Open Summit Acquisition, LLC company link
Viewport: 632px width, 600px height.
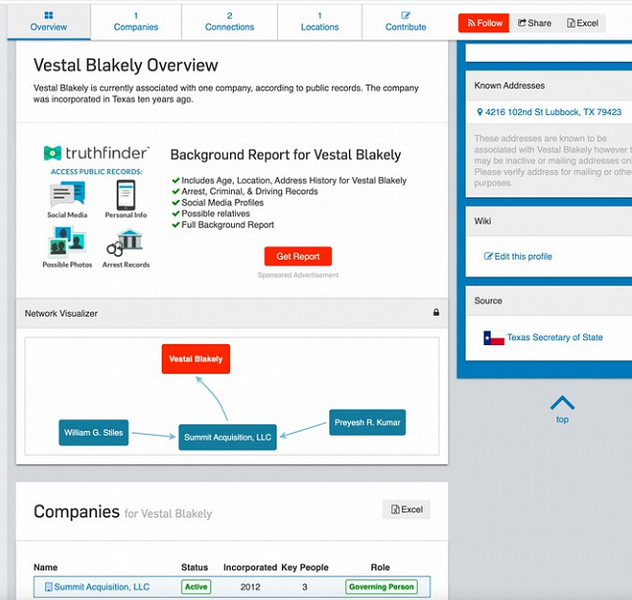(x=102, y=587)
